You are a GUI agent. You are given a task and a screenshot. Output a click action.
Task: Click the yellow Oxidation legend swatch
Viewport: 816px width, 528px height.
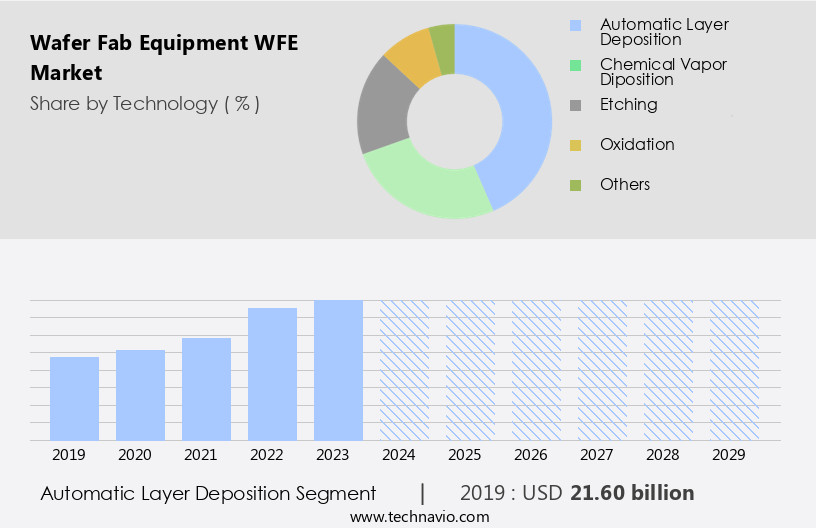[x=575, y=145]
